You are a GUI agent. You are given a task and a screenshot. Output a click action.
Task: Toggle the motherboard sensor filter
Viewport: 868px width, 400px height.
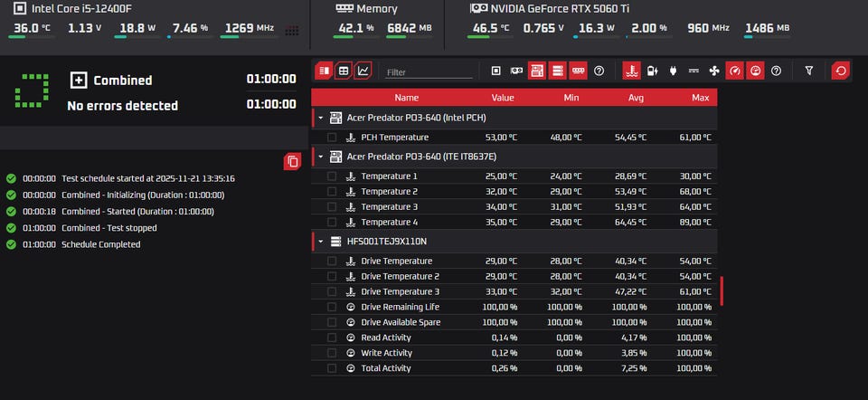point(537,71)
